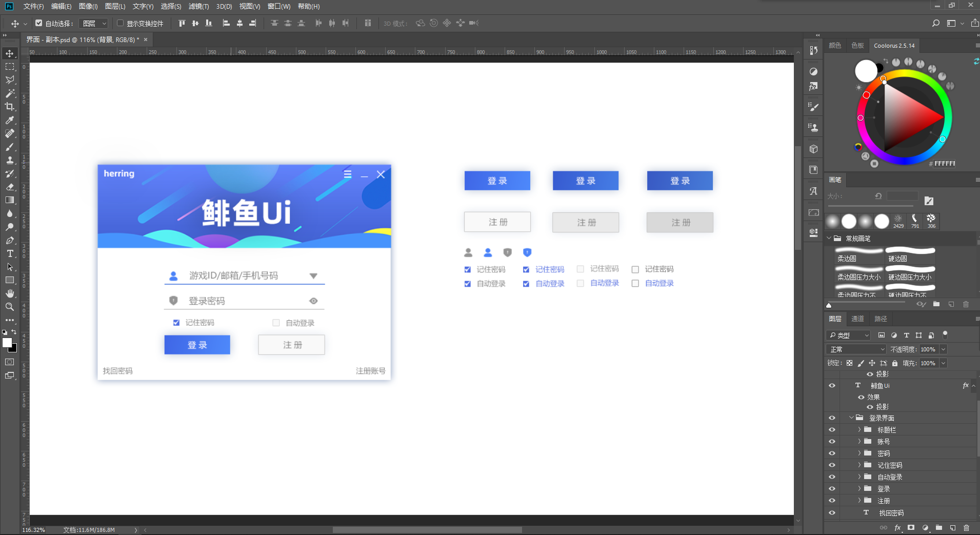Activate the Crop tool
Viewport: 980px width, 535px height.
pos(10,107)
